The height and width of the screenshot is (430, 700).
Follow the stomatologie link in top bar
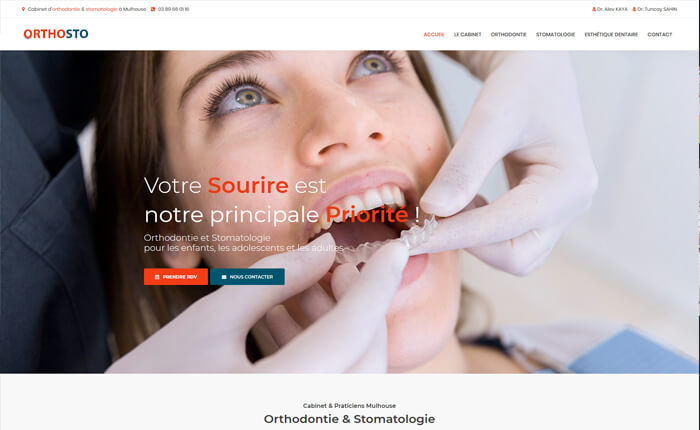[101, 9]
